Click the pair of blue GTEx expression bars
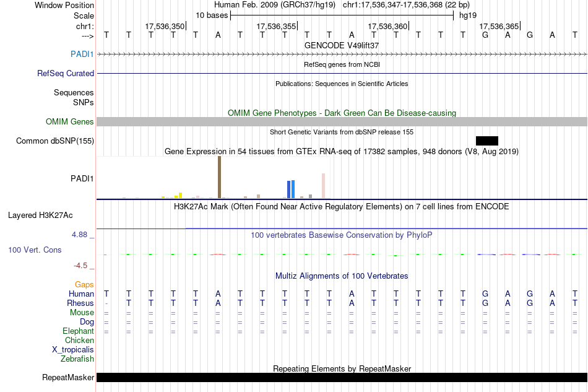588x392 pixels. pos(291,189)
